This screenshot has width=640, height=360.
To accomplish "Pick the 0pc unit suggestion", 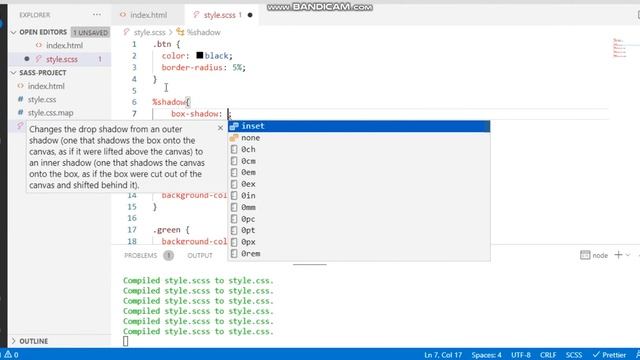I will click(359, 219).
